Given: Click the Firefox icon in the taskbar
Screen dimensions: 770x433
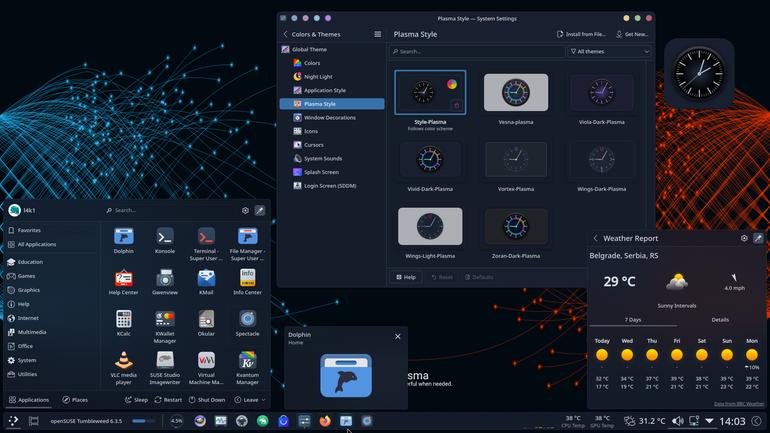Looking at the screenshot, I should pyautogui.click(x=325, y=421).
